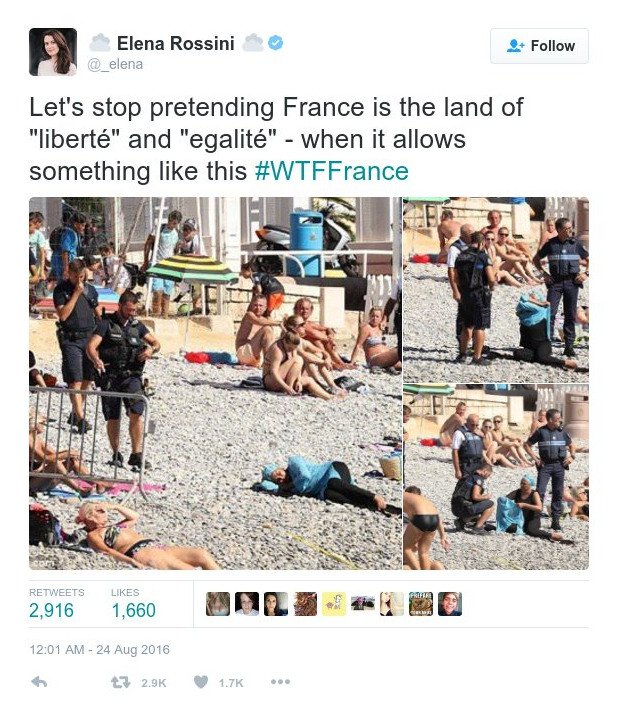The height and width of the screenshot is (714, 618).
Task: Click the yellow llama liker avatar
Action: 334,604
